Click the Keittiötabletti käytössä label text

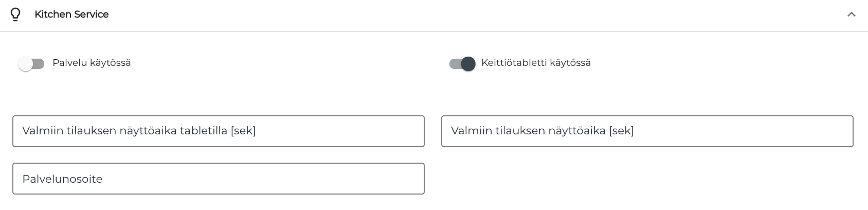coord(536,63)
